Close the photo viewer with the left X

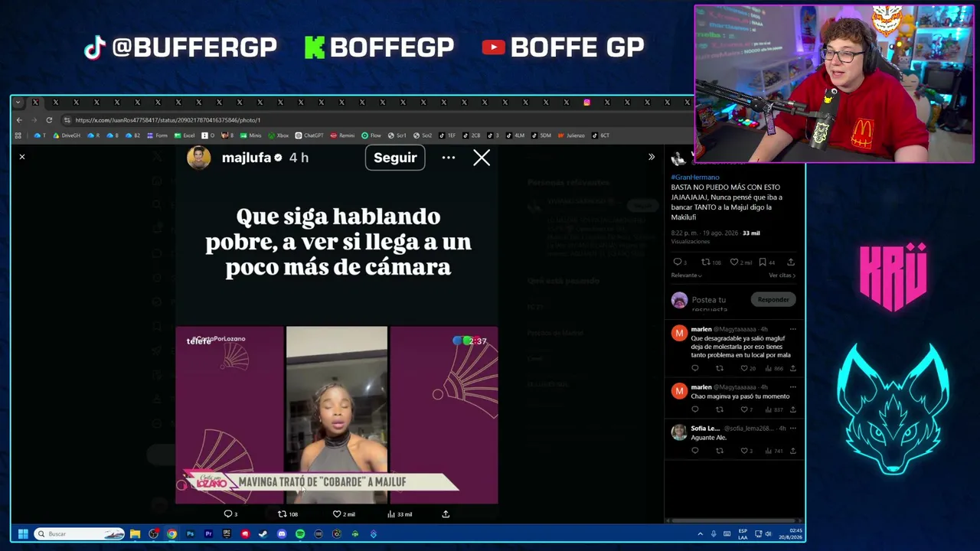pos(22,157)
